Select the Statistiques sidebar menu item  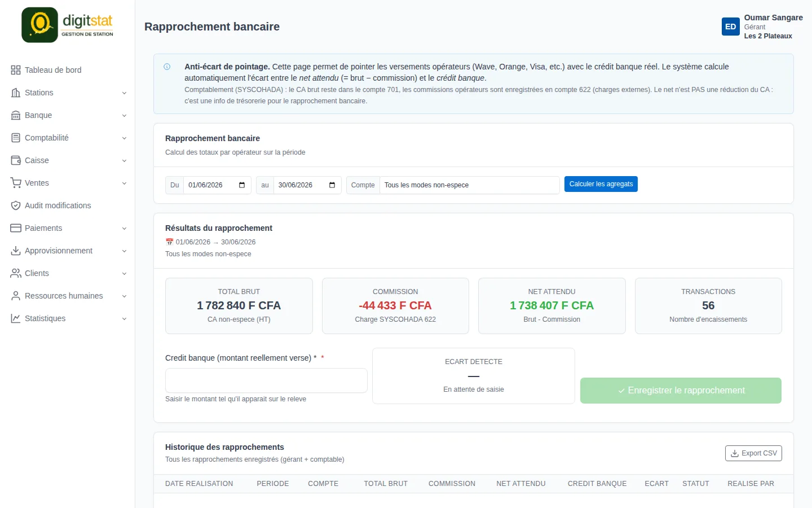click(x=68, y=318)
